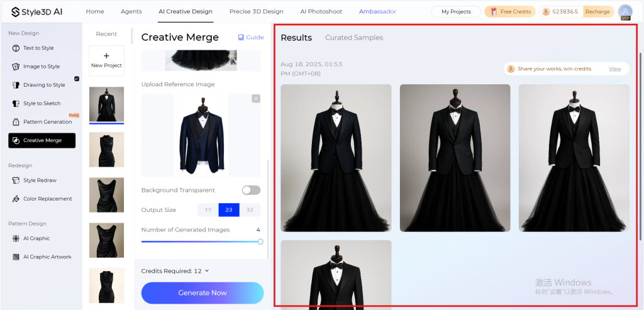Choose the 3:2 output size

(250, 210)
